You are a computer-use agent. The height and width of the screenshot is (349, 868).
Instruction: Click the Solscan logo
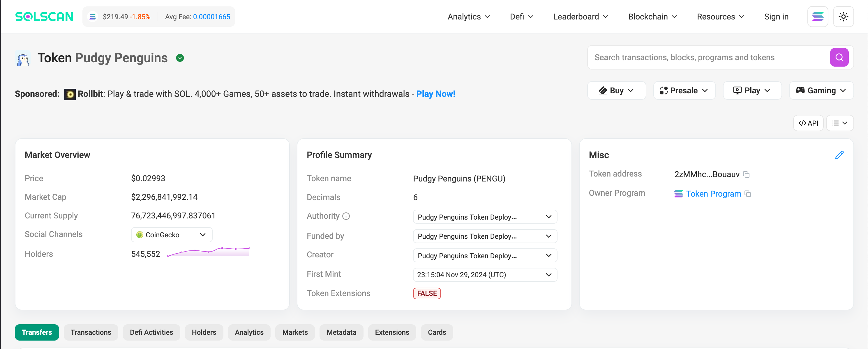(x=44, y=17)
